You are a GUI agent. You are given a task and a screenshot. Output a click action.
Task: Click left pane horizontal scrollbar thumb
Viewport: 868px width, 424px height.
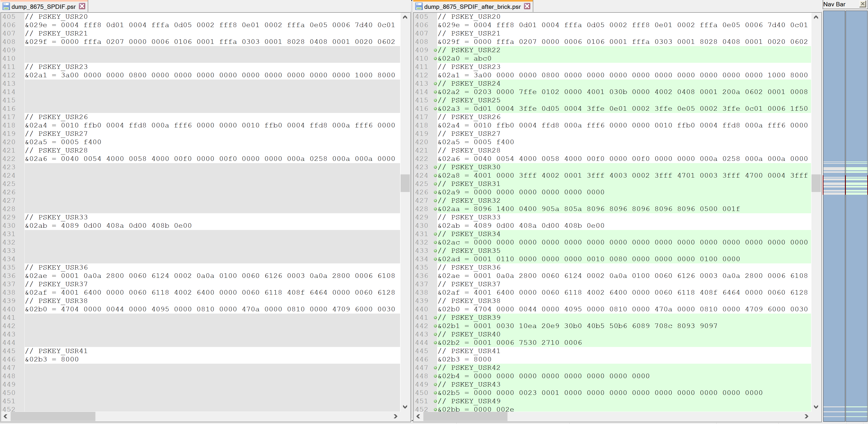[53, 417]
